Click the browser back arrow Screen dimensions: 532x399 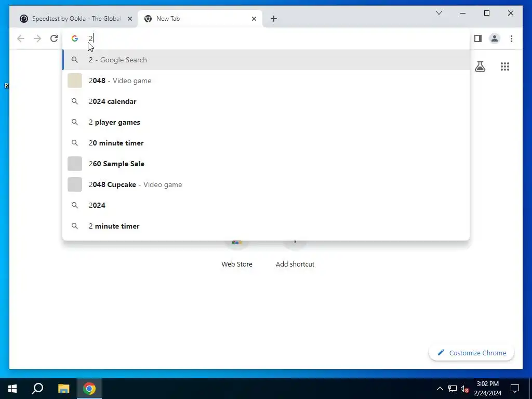click(x=21, y=38)
